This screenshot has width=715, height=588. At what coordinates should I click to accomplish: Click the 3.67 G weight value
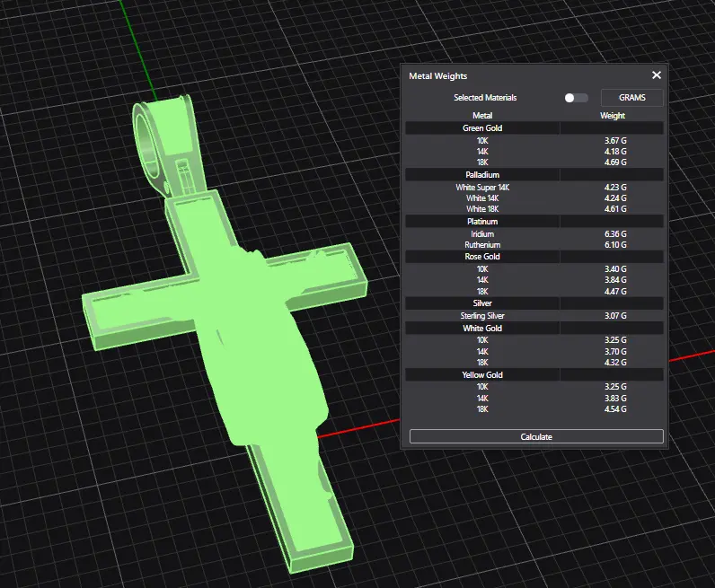pos(615,140)
